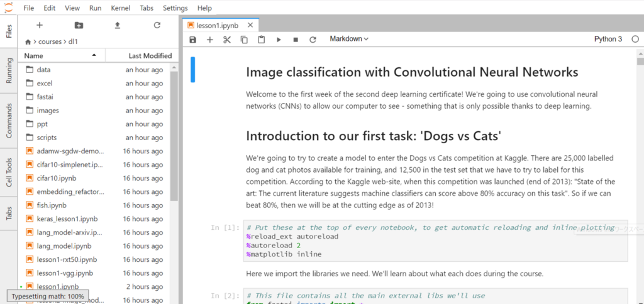This screenshot has height=304, width=644.
Task: Click the Upload Files icon
Action: pyautogui.click(x=118, y=25)
